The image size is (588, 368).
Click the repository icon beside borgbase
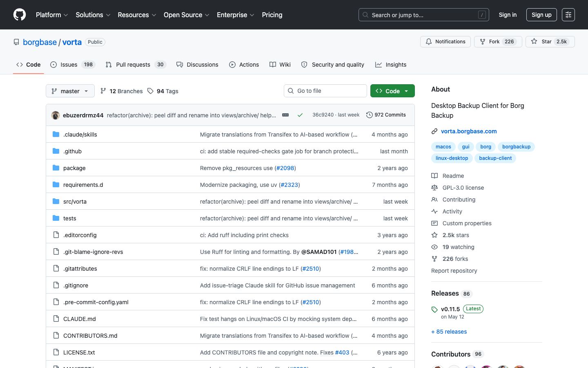16,42
